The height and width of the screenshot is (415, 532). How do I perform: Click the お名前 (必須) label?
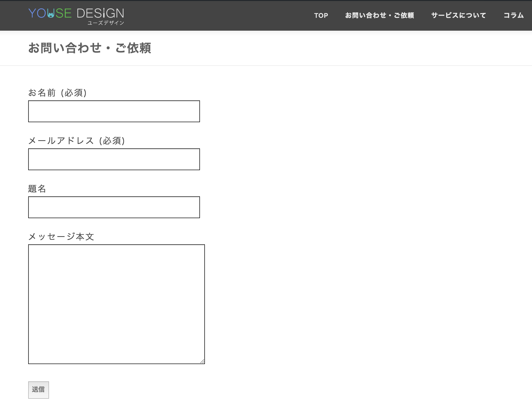pyautogui.click(x=57, y=92)
